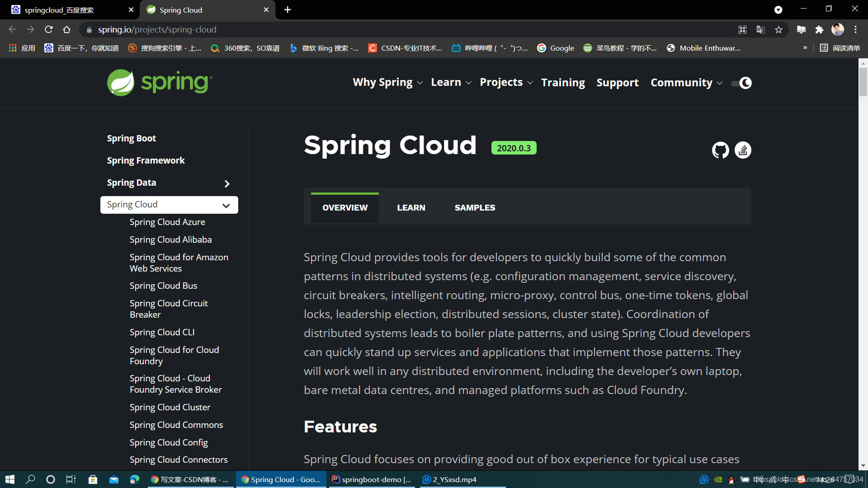Open the Support page
The image size is (868, 488).
(618, 83)
